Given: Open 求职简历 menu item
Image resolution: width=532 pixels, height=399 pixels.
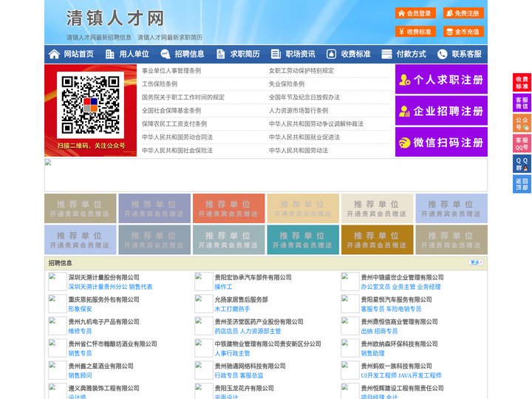Looking at the screenshot, I should coord(245,54).
